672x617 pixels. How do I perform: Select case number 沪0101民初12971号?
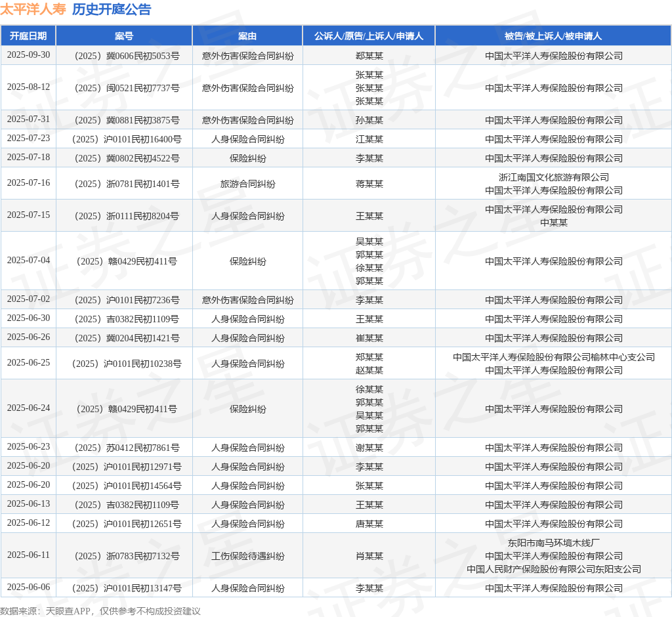(x=127, y=467)
